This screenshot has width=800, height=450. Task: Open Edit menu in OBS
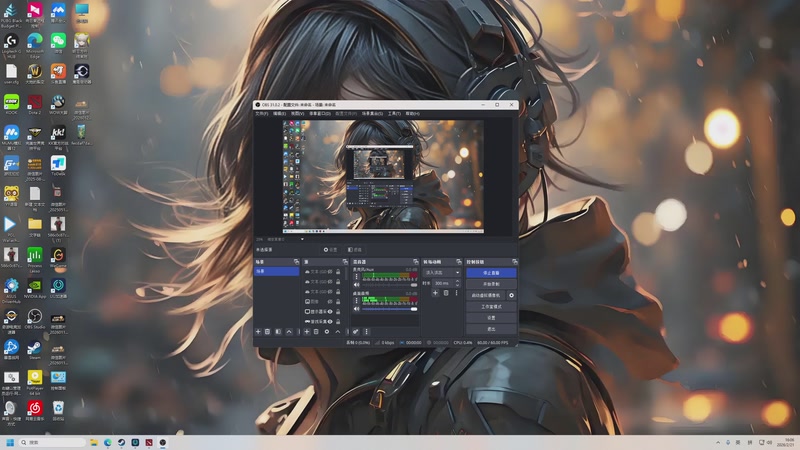click(279, 113)
